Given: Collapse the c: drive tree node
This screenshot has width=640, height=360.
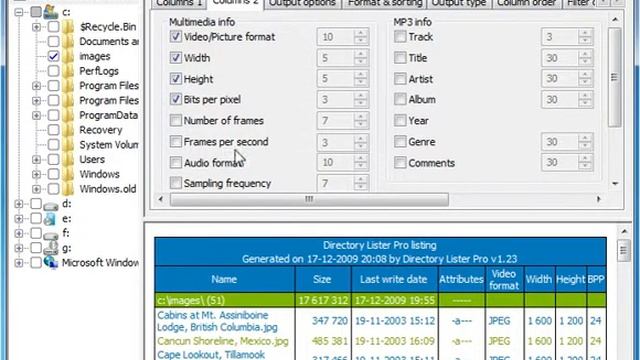Looking at the screenshot, I should pos(19,12).
